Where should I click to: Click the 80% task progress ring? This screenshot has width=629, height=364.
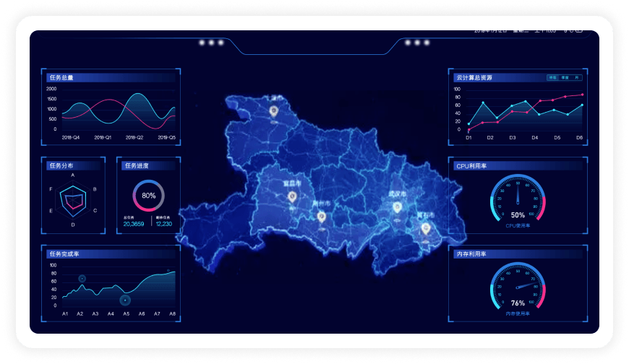148,196
